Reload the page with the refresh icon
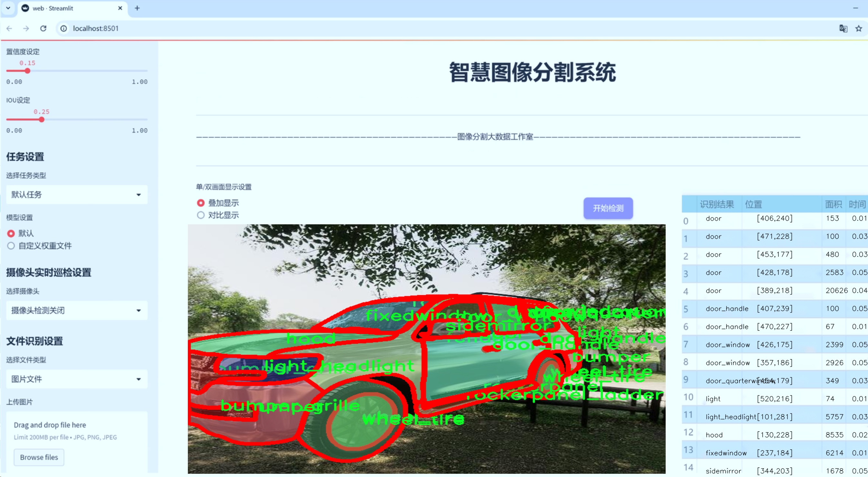Screen dimensions: 868x477 click(43, 28)
